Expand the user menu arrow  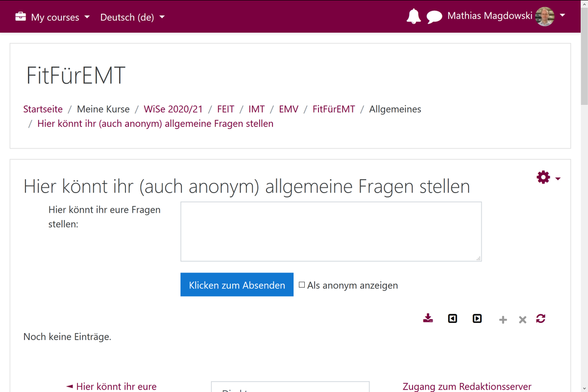(563, 16)
